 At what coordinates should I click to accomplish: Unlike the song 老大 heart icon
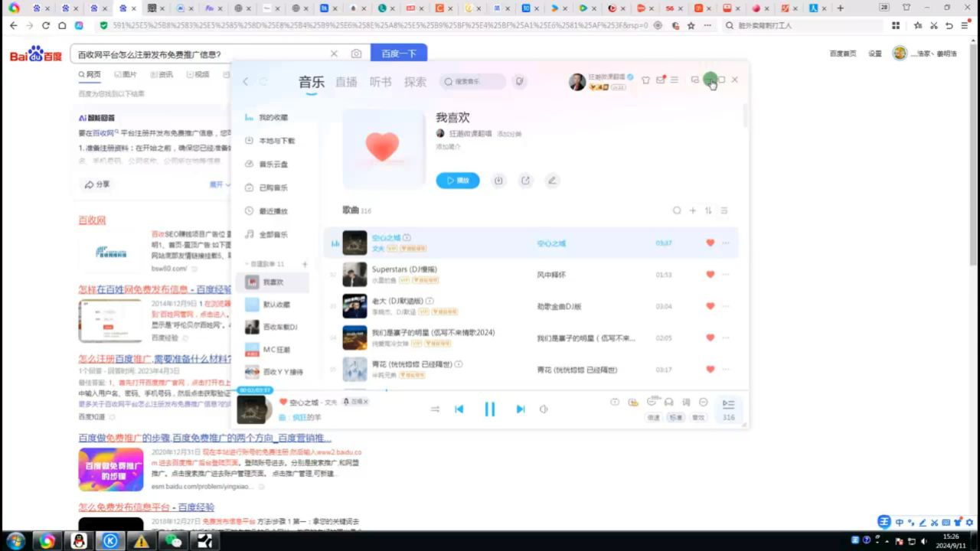710,306
